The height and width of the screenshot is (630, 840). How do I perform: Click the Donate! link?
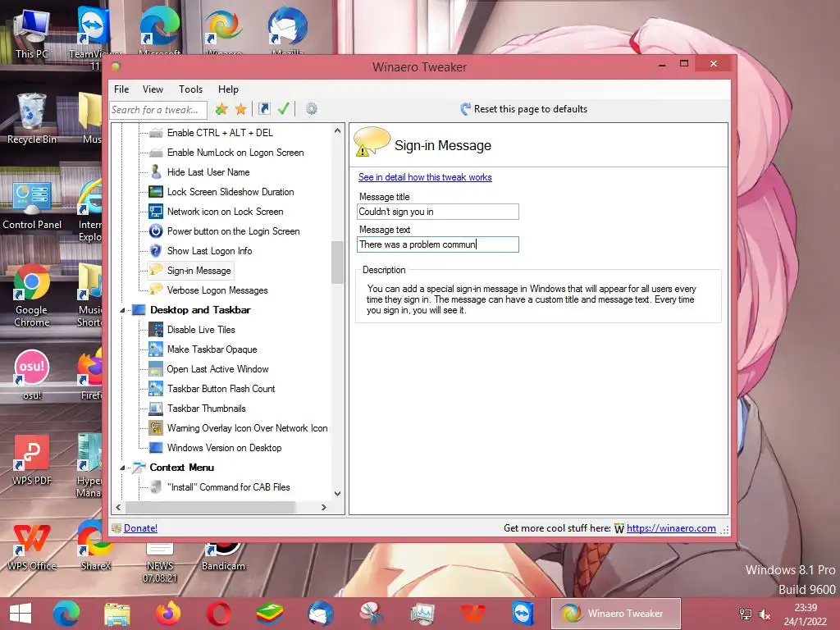[140, 527]
